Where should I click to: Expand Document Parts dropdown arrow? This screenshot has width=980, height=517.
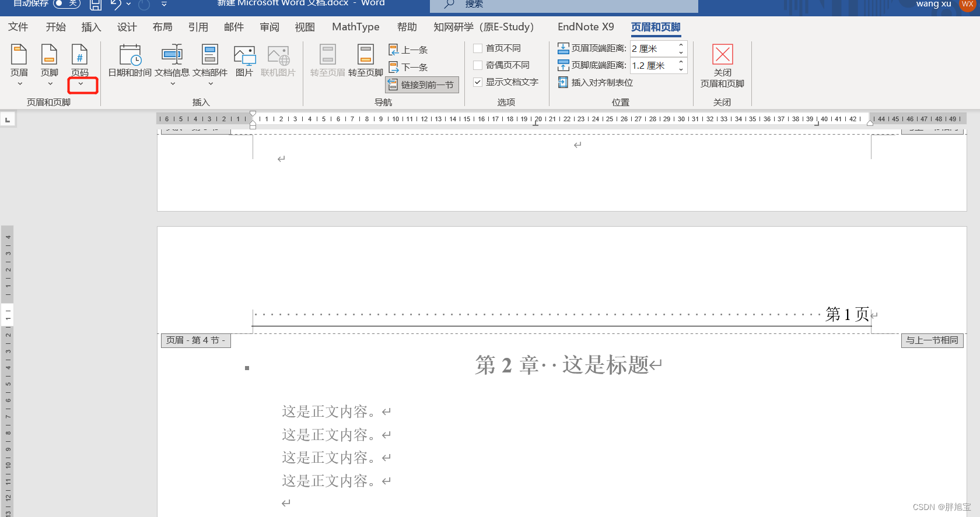[211, 84]
